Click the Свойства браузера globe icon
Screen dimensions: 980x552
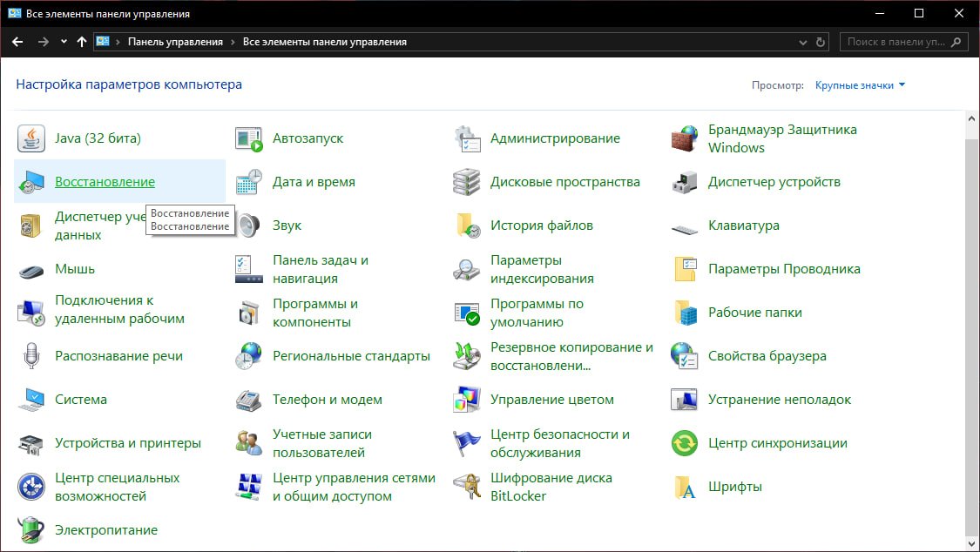pos(685,356)
